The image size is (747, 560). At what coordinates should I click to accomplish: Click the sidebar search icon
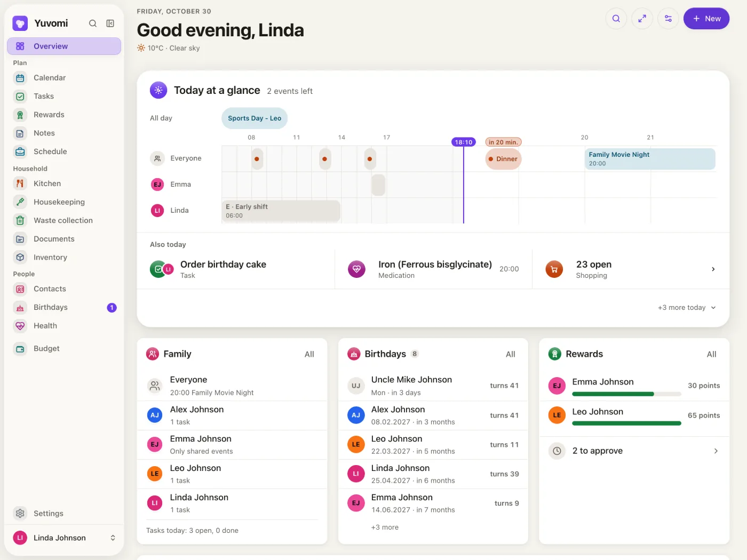click(93, 23)
